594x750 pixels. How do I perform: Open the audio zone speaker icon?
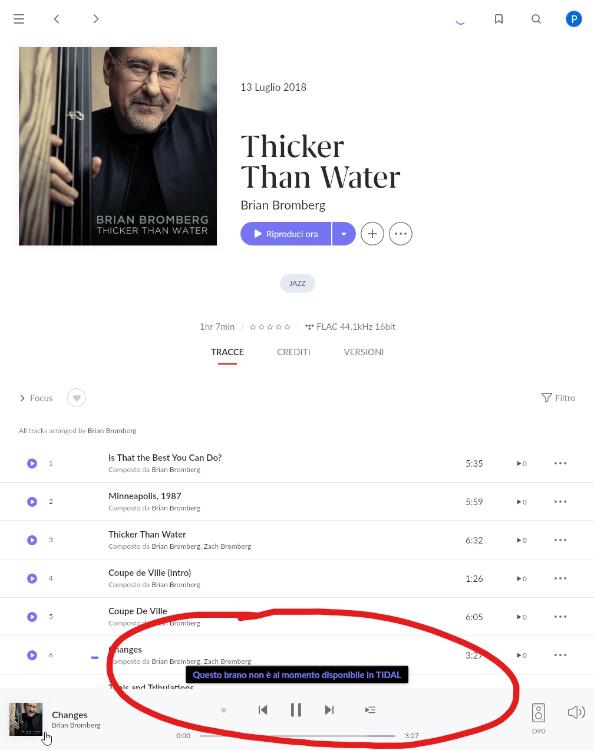click(x=538, y=713)
